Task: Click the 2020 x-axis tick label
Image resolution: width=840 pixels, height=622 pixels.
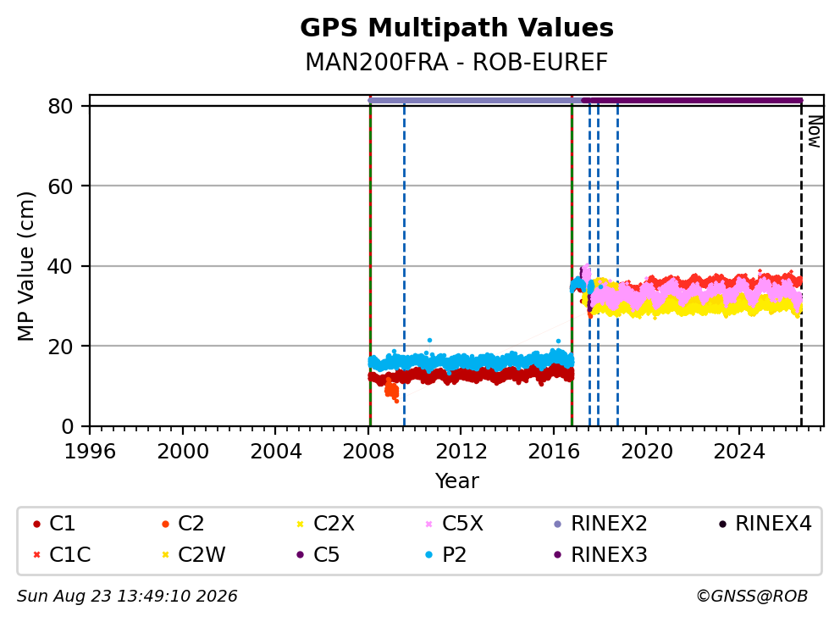Action: 647,452
